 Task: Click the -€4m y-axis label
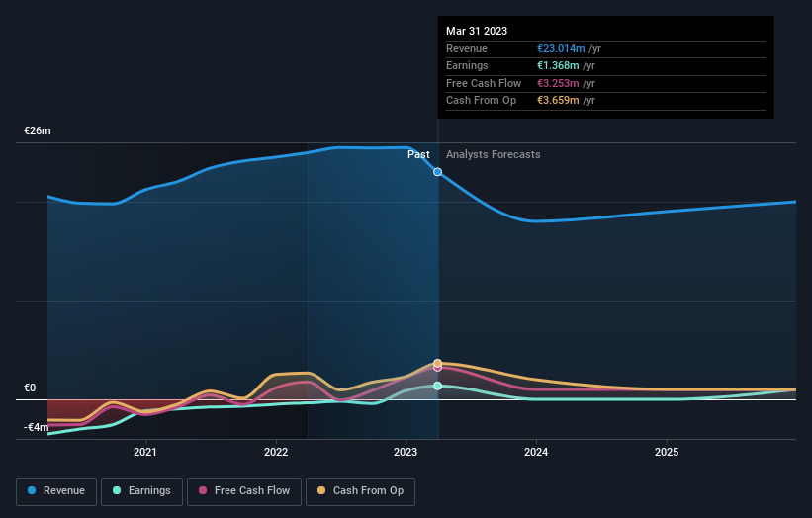37,427
